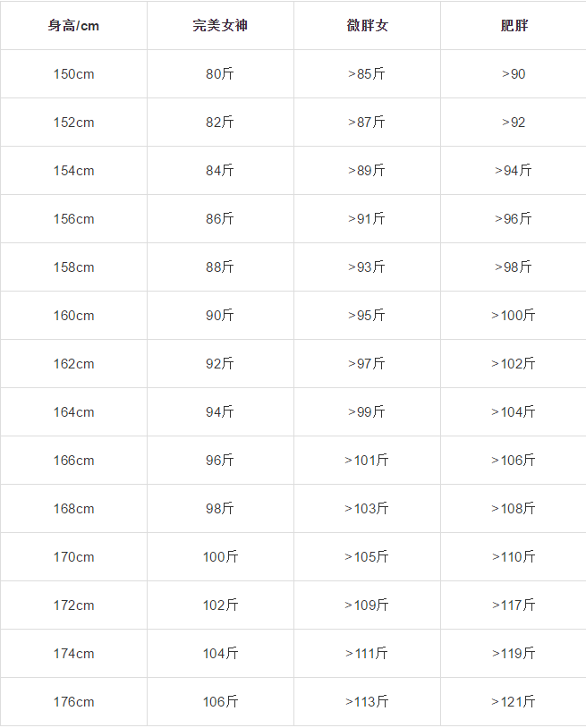The width and height of the screenshot is (586, 728).
Task: Select the >104斤 cell
Action: 514,412
